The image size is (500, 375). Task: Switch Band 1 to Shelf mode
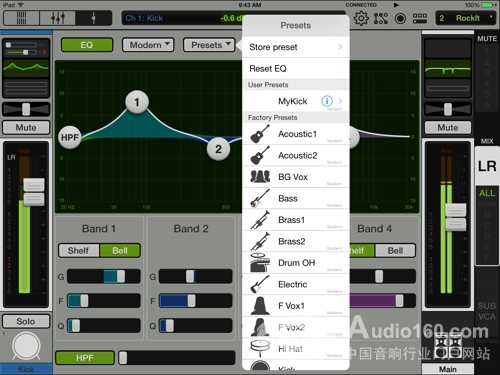79,250
